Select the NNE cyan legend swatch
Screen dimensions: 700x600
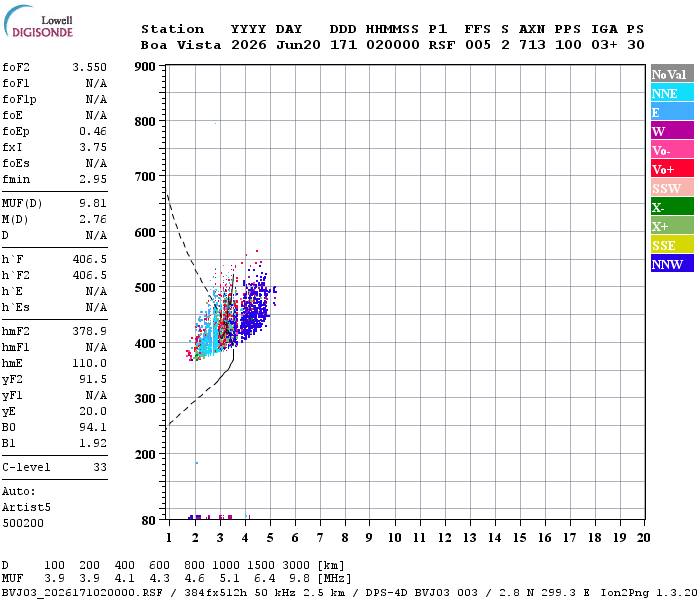[672, 93]
